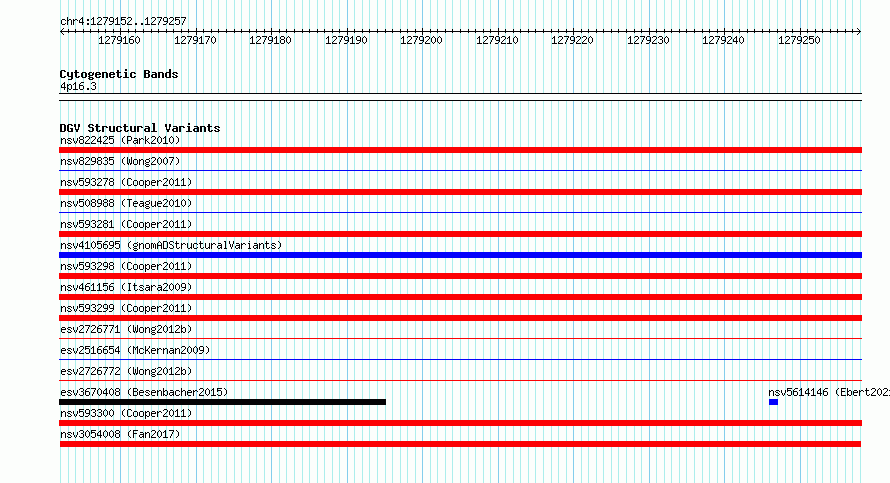Image resolution: width=890 pixels, height=483 pixels.
Task: Open variant nsv461156 (Itsara2009) label
Action: pyautogui.click(x=126, y=287)
